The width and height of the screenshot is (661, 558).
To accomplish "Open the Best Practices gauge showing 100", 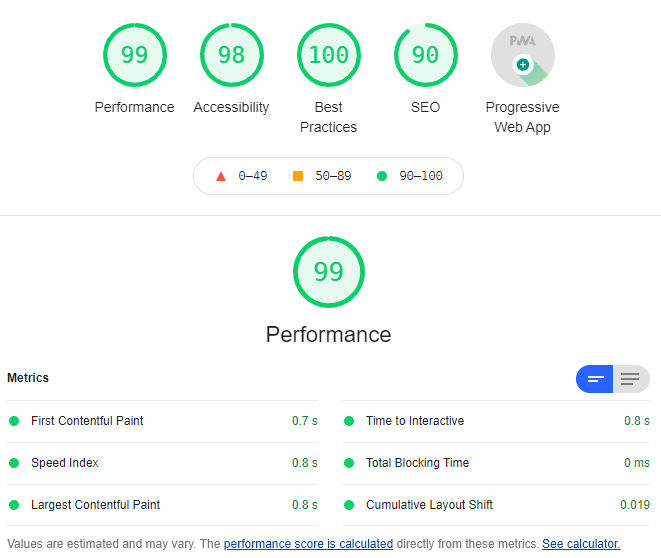I will (329, 55).
